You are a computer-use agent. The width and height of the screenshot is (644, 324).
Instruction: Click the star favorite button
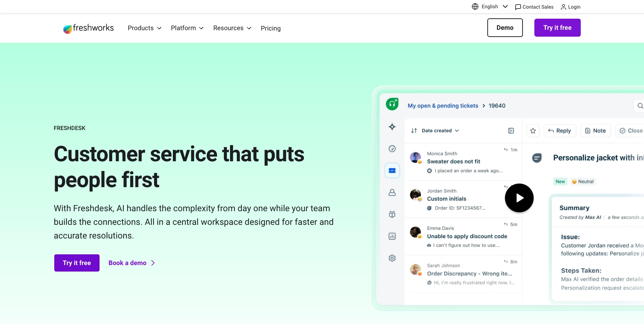pos(533,131)
